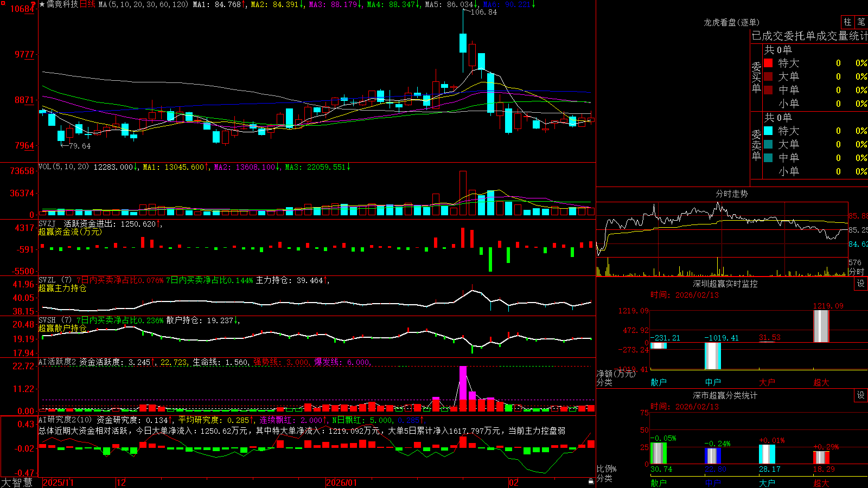Click the VOL(5,10,20) indicator label
The width and height of the screenshot is (868, 488).
63,167
